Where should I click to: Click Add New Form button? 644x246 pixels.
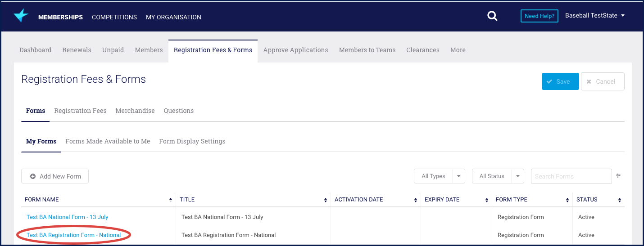(x=55, y=176)
